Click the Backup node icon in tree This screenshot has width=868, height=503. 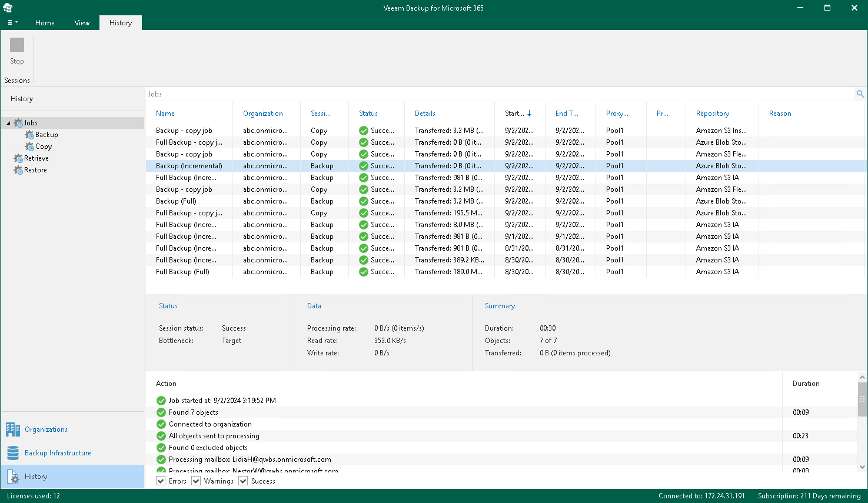click(29, 135)
